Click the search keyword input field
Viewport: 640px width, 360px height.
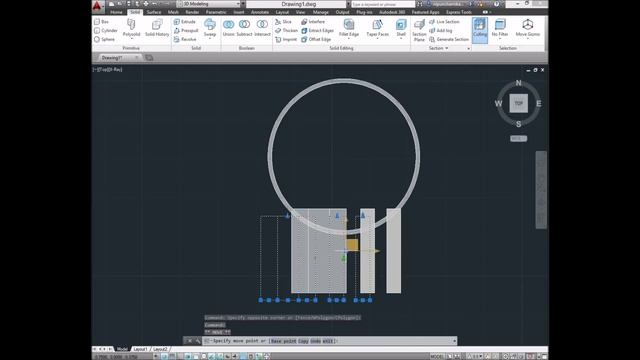pyautogui.click(x=383, y=4)
